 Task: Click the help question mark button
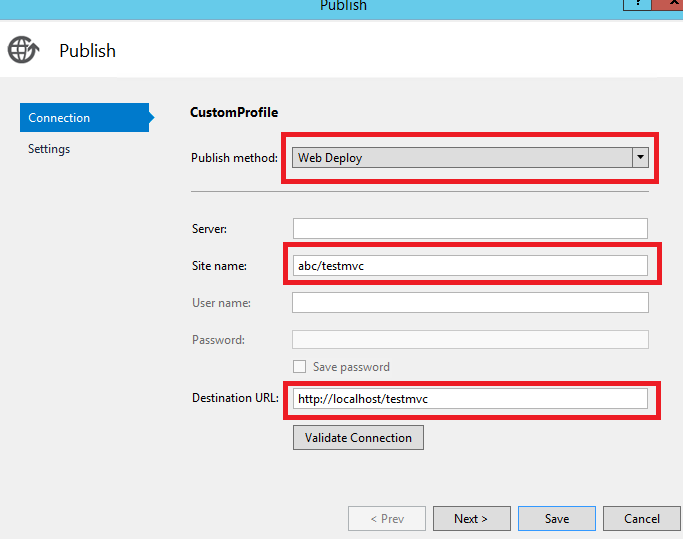click(638, 4)
